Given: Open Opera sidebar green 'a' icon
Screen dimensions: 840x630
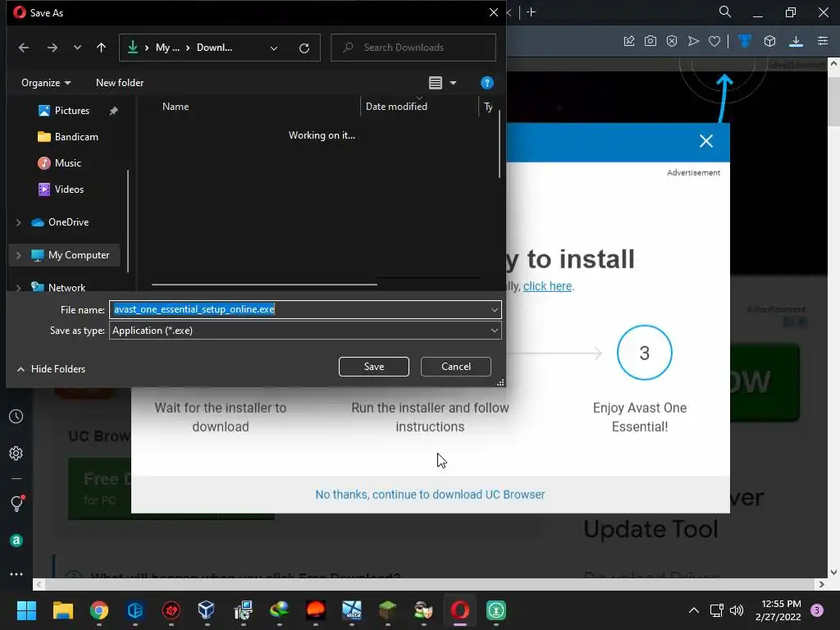Looking at the screenshot, I should [16, 541].
